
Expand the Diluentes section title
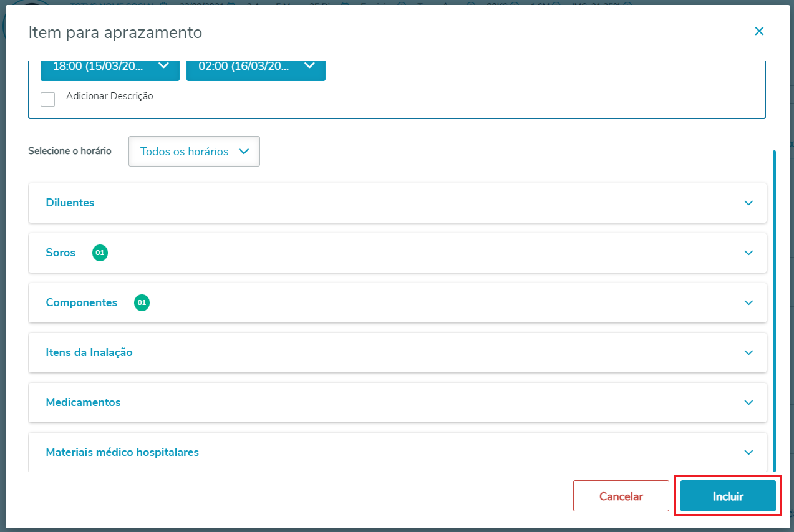(70, 203)
